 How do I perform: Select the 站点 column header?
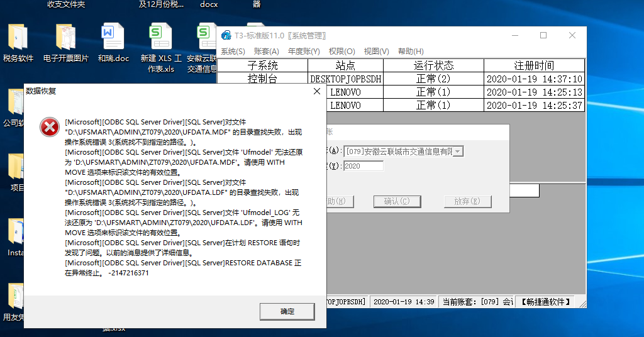click(x=345, y=65)
